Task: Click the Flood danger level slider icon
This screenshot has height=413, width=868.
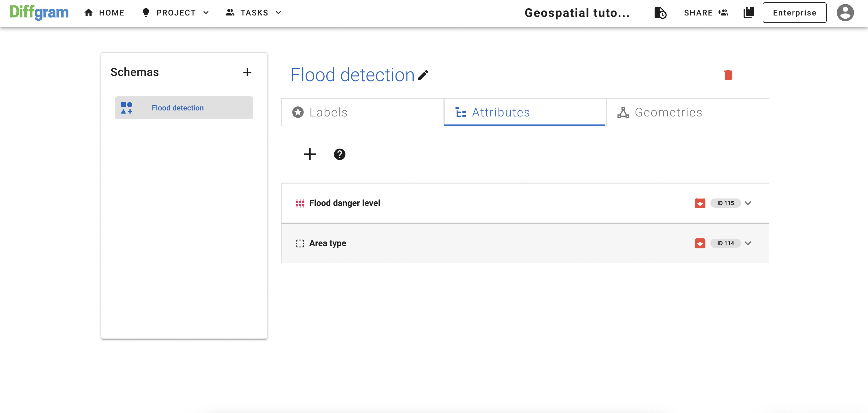Action: pyautogui.click(x=300, y=203)
